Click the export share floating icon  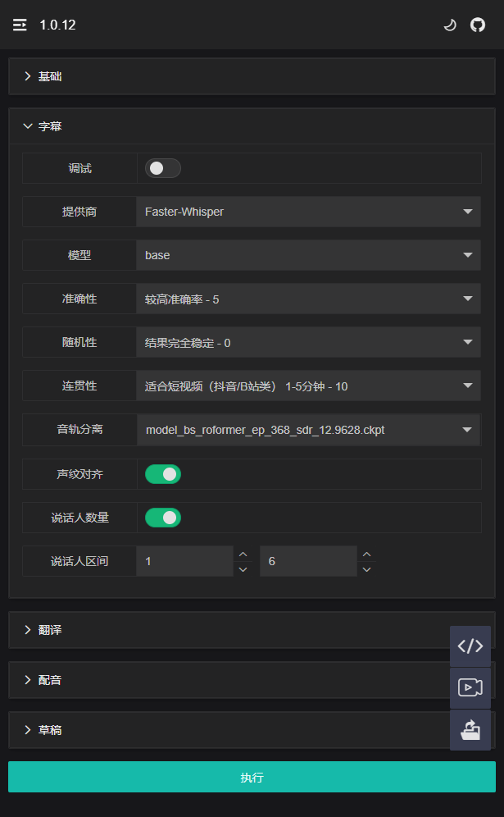pyautogui.click(x=470, y=729)
